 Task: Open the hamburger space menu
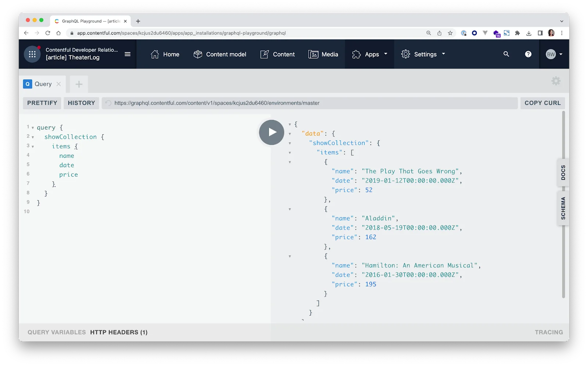128,54
